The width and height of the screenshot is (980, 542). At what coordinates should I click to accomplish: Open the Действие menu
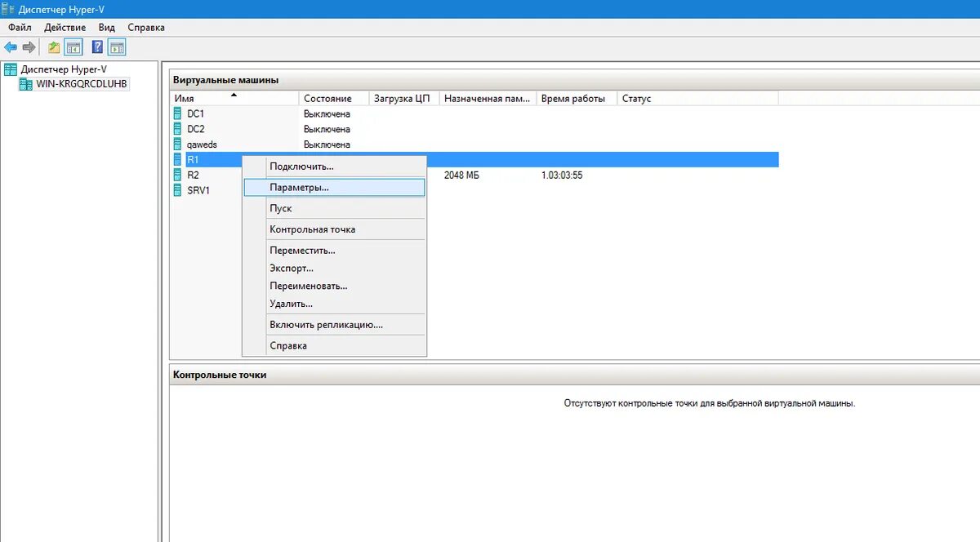[65, 27]
